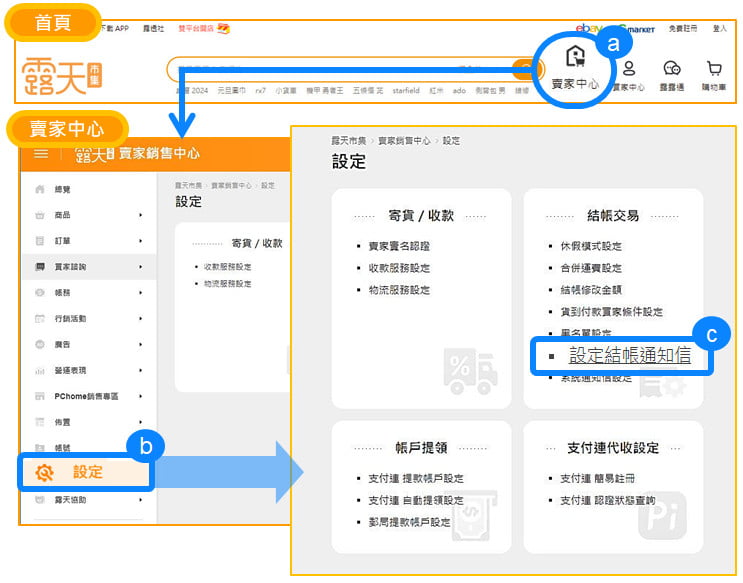Click the 設定 gear icon in sidebar

(45, 472)
